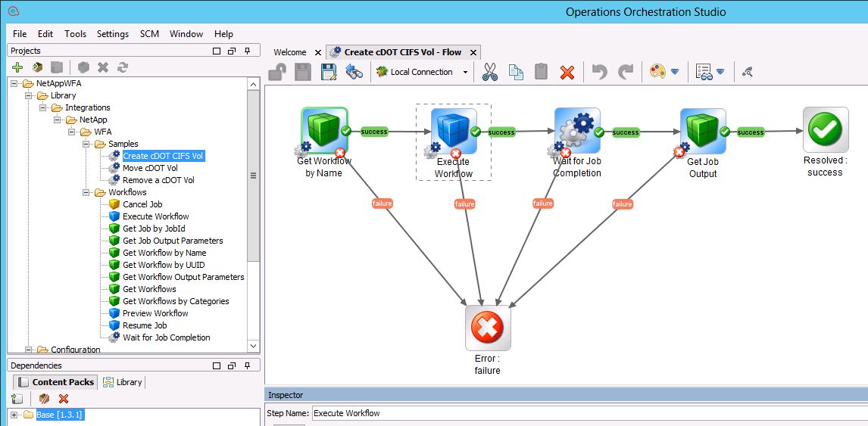Click the brown package icon in Dependencies toolbar
The image size is (868, 426).
[44, 398]
